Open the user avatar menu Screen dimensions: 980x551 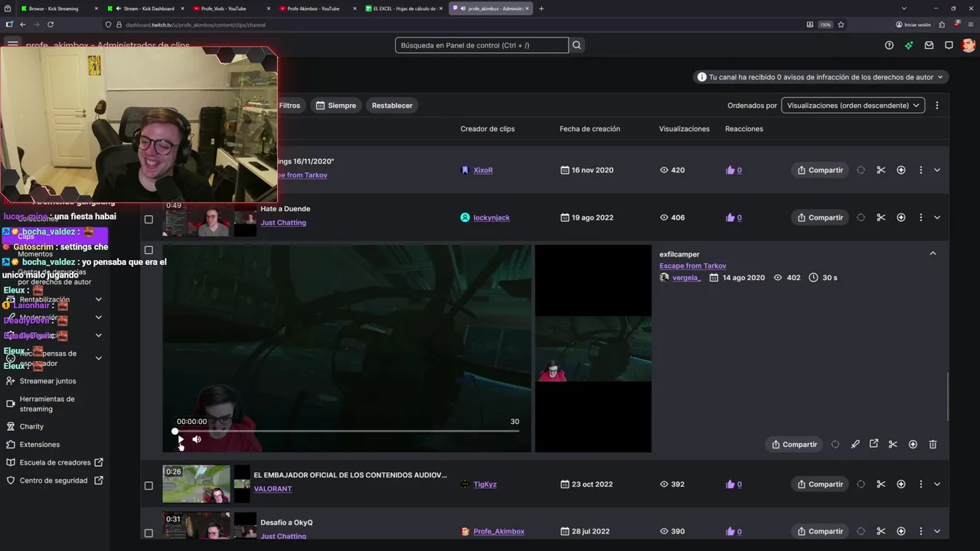coord(969,45)
